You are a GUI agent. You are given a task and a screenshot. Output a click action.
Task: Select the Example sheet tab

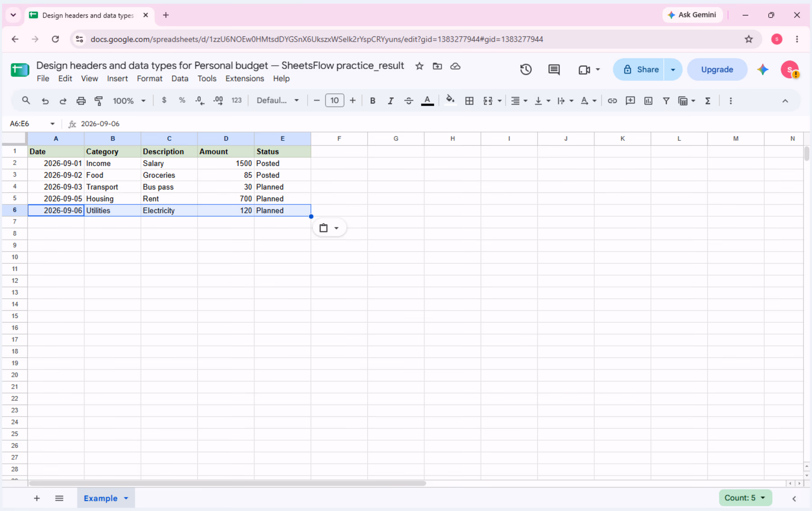point(101,498)
